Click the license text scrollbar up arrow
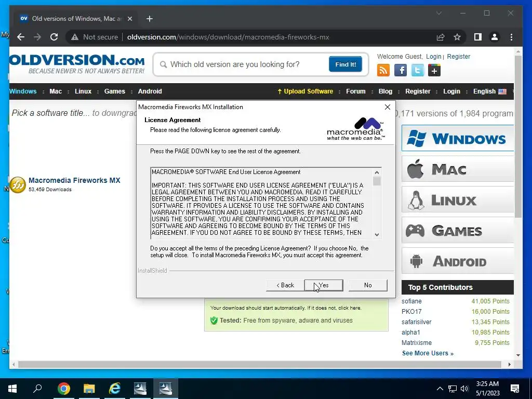The width and height of the screenshot is (532, 399). pos(377,172)
